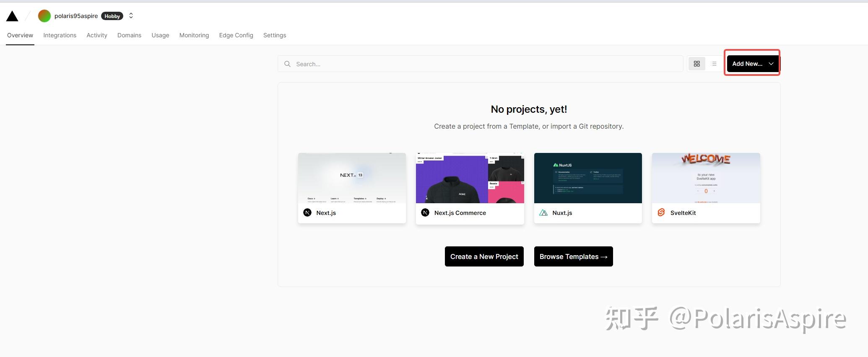
Task: Select the Nuxt.js template preview image
Action: tap(588, 178)
